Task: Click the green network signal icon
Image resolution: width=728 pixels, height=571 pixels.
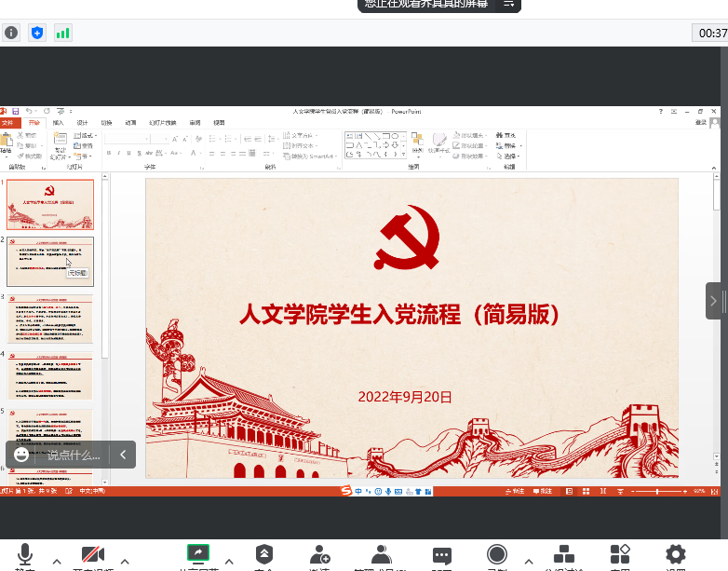Action: tap(62, 33)
